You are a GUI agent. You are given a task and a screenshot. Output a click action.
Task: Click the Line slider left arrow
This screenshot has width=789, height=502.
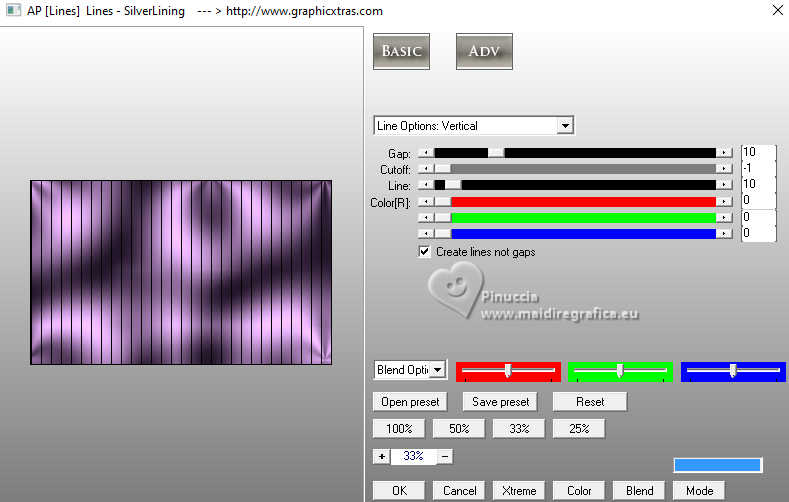pos(426,185)
